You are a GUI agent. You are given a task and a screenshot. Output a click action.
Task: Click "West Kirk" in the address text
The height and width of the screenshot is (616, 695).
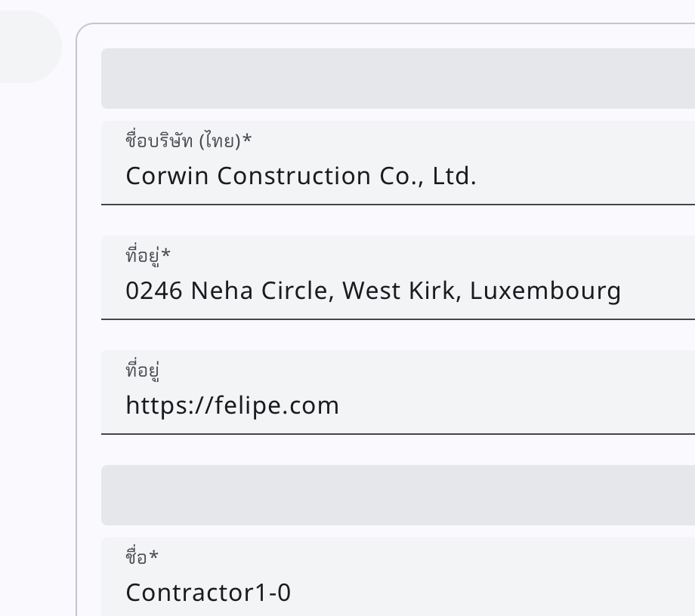point(400,291)
